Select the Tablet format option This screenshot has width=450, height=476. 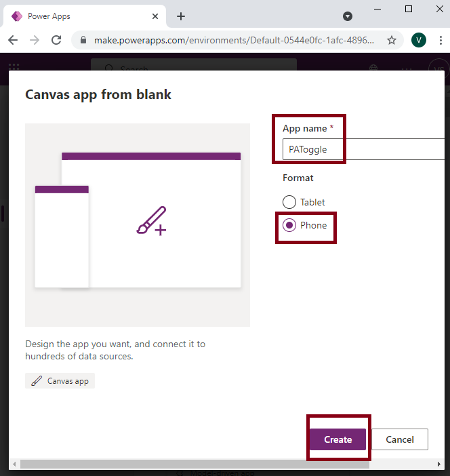pos(289,202)
